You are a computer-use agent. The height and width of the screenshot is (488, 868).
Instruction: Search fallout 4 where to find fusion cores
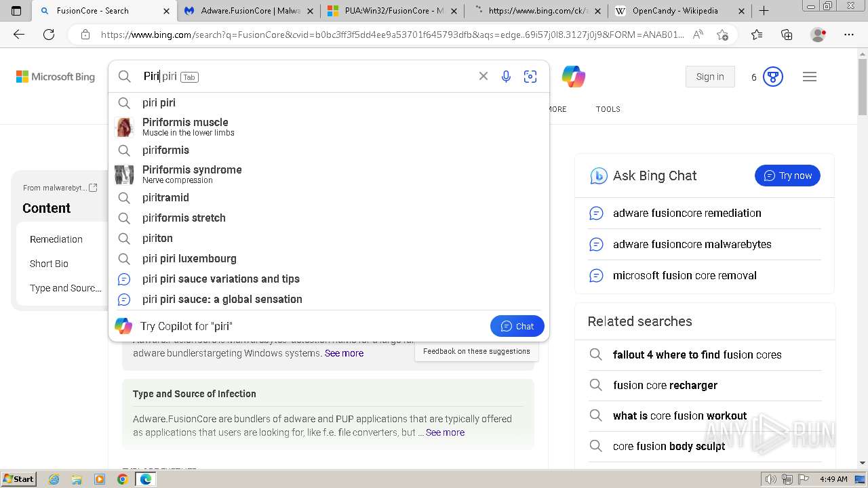tap(705, 355)
